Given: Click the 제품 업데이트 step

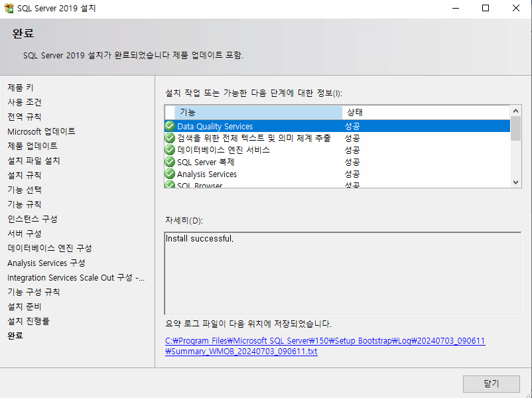Looking at the screenshot, I should pos(33,146).
